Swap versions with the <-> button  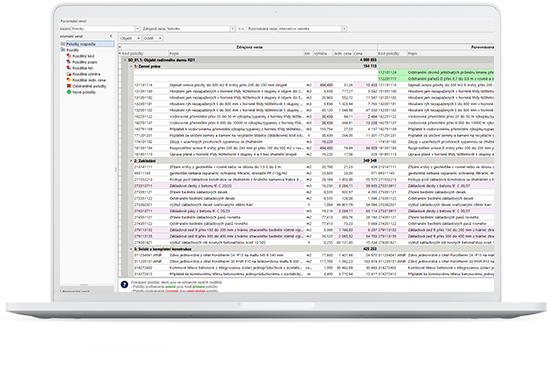tap(241, 29)
